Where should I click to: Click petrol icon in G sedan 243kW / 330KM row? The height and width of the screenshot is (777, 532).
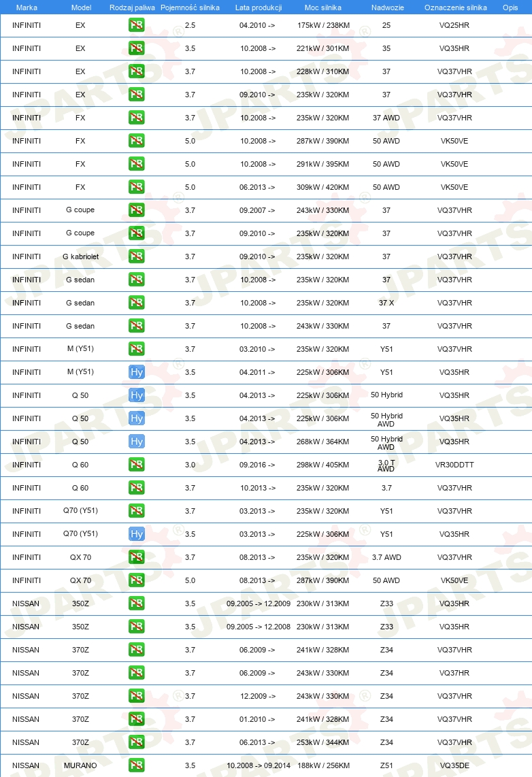pyautogui.click(x=136, y=326)
